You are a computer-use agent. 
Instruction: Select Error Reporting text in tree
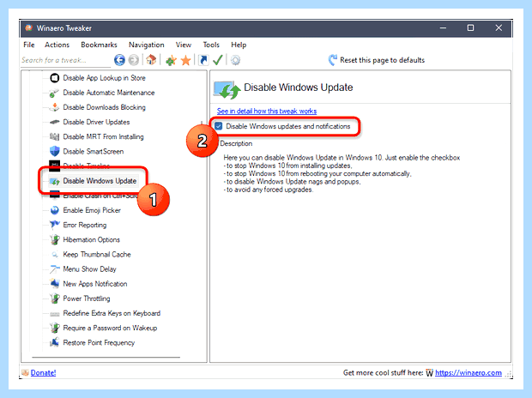85,225
